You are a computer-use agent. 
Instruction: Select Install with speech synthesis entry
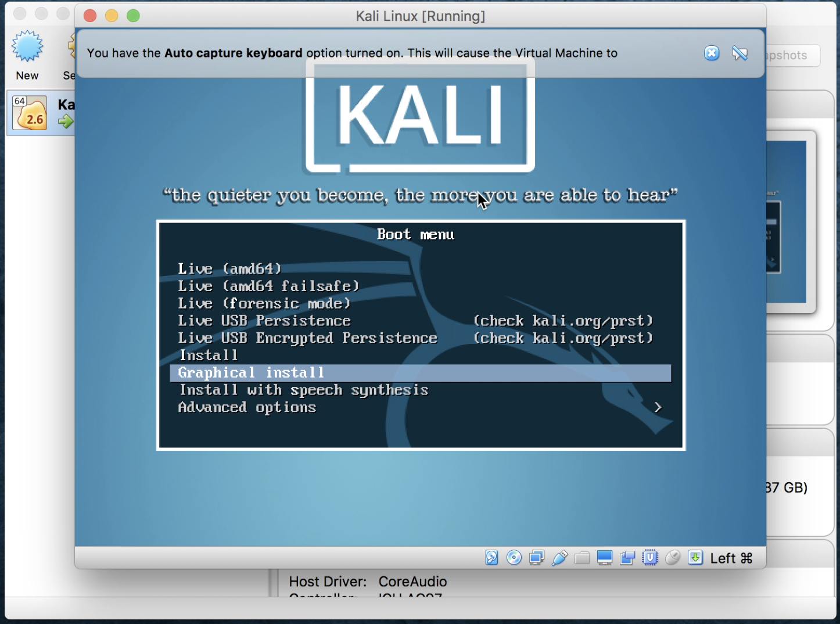[x=304, y=390]
